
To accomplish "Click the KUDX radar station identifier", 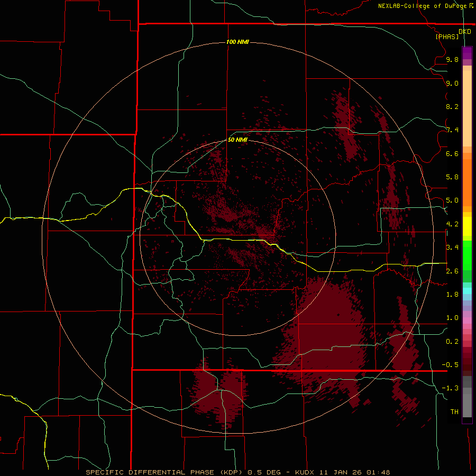I will coord(306,472).
